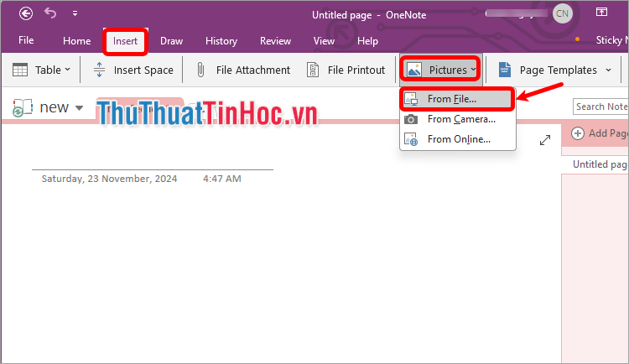This screenshot has width=629, height=364.
Task: Click the page title area above the date
Action: click(153, 159)
